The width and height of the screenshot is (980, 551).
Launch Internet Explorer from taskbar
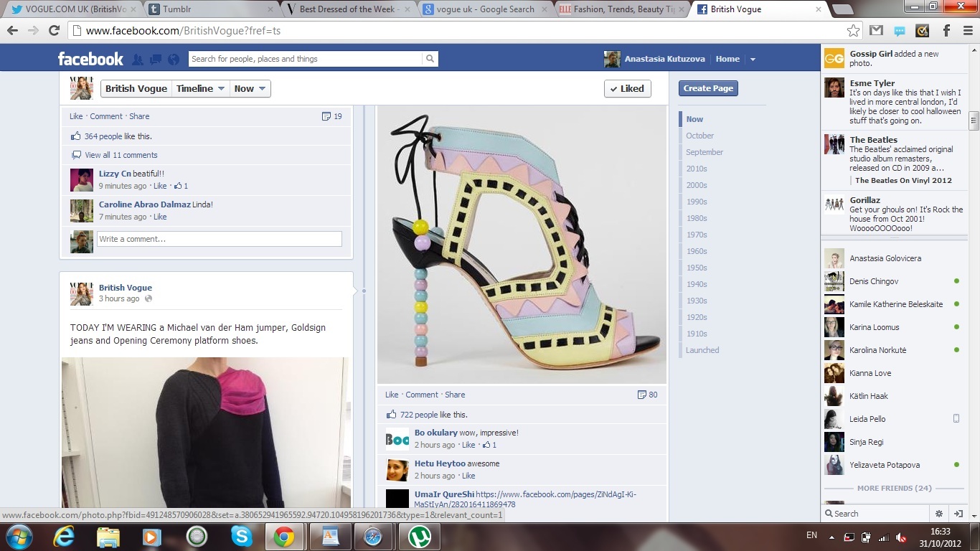(x=64, y=537)
